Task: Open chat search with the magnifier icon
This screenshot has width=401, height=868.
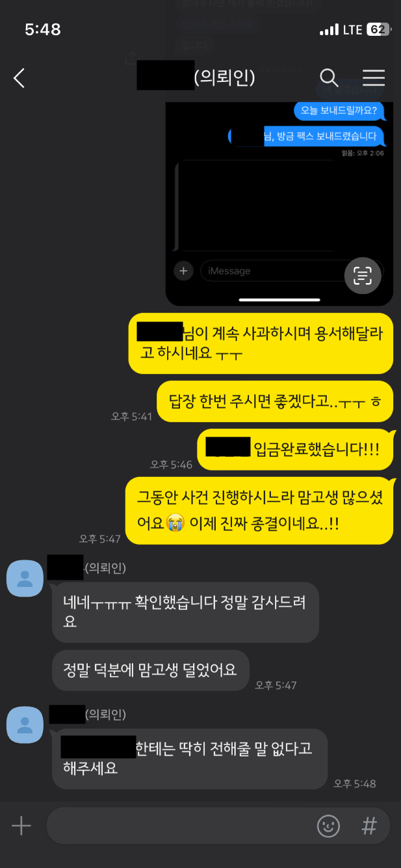Action: (x=330, y=78)
